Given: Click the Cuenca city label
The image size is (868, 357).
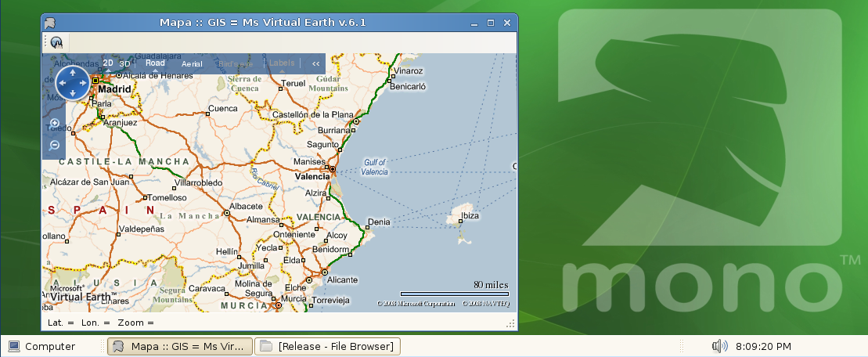Looking at the screenshot, I should 222,109.
